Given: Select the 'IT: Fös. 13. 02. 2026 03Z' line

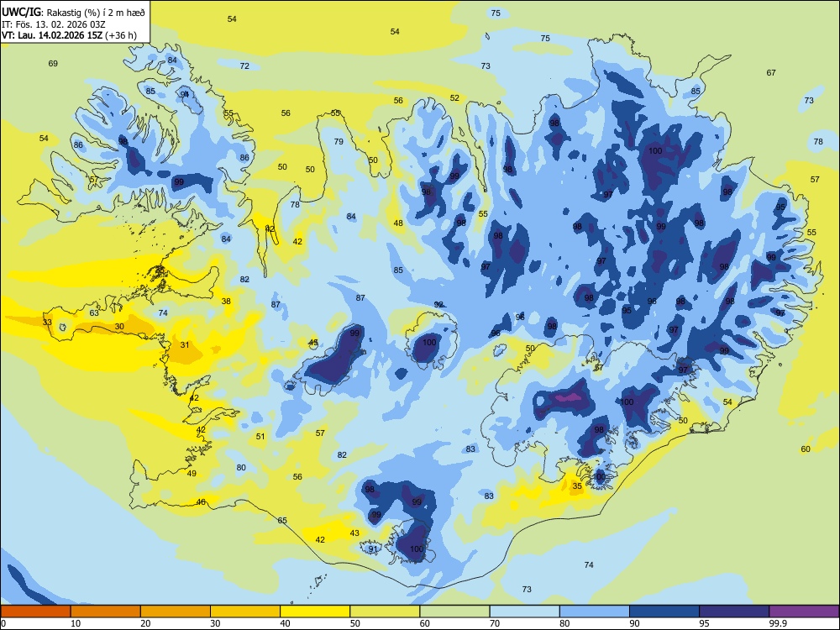Looking at the screenshot, I should tap(53, 24).
